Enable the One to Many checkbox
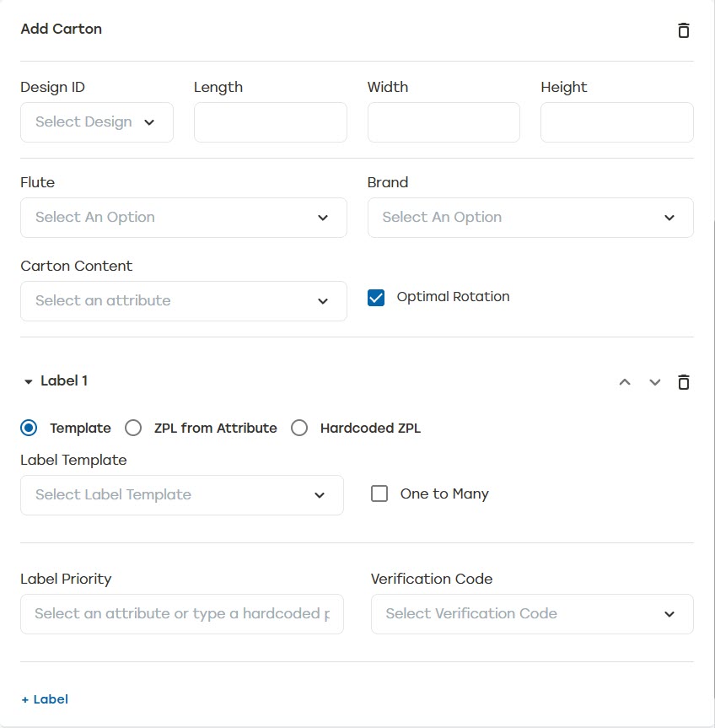Screen dimensions: 715x728 click(379, 494)
